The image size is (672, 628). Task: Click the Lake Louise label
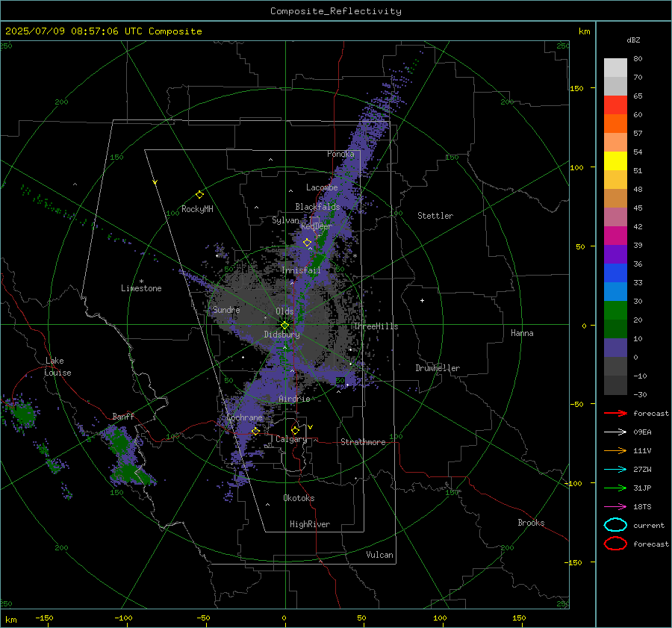pos(57,367)
